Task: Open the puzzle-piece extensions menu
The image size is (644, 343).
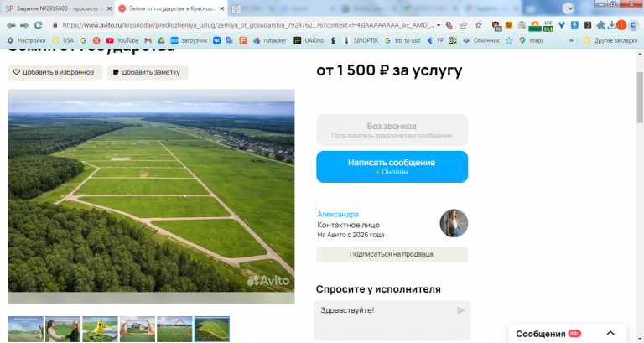Action: [600, 25]
